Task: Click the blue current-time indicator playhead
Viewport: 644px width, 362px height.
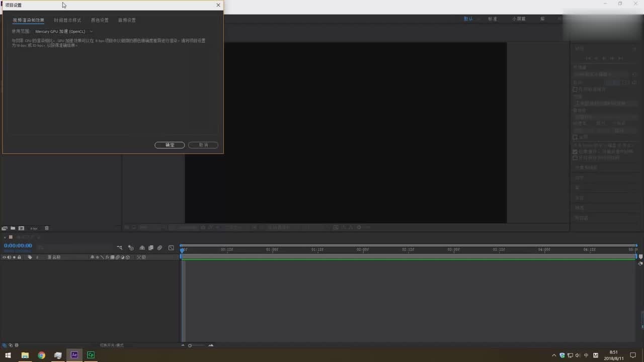Action: [182, 250]
